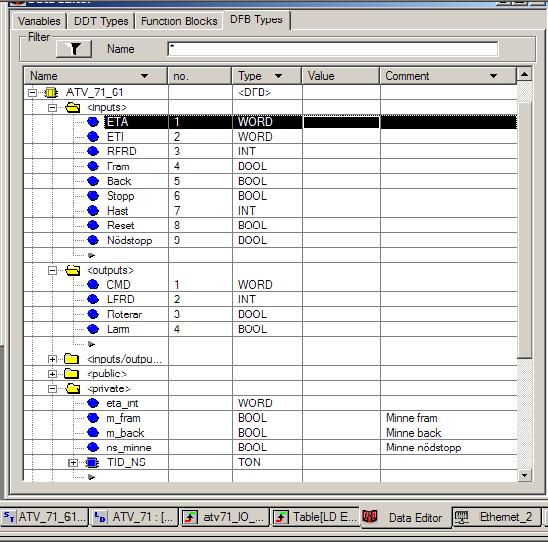Open the Type column dropdown arrow

tap(278, 76)
